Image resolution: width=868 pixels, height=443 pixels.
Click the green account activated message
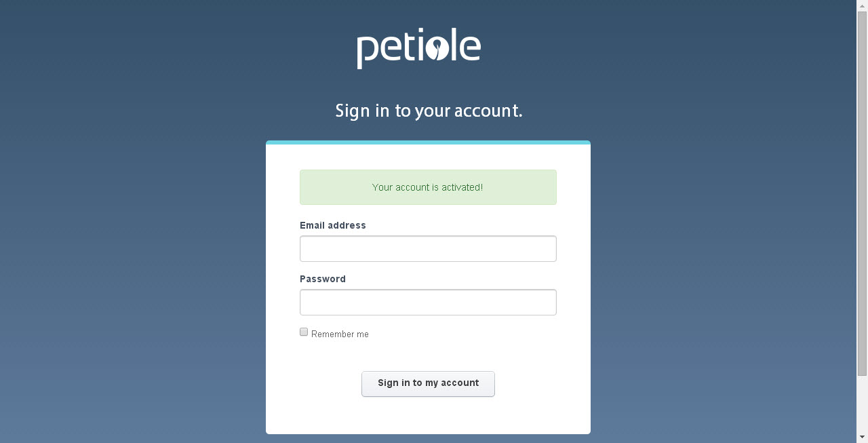pos(428,187)
